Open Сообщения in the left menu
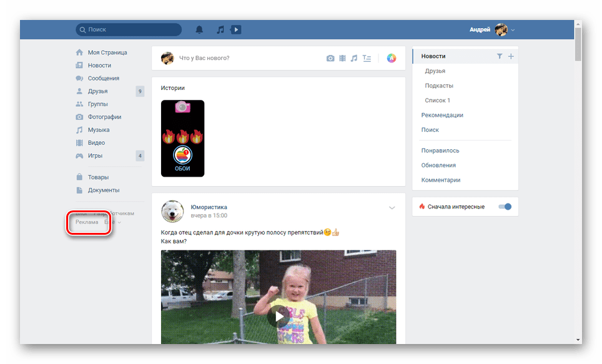This screenshot has height=364, width=602. tap(103, 78)
